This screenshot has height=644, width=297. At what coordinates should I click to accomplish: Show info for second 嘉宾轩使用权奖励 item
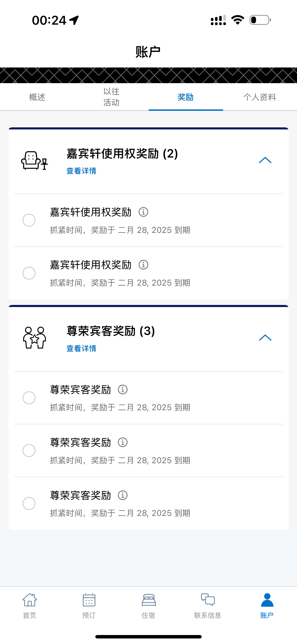coord(143,265)
